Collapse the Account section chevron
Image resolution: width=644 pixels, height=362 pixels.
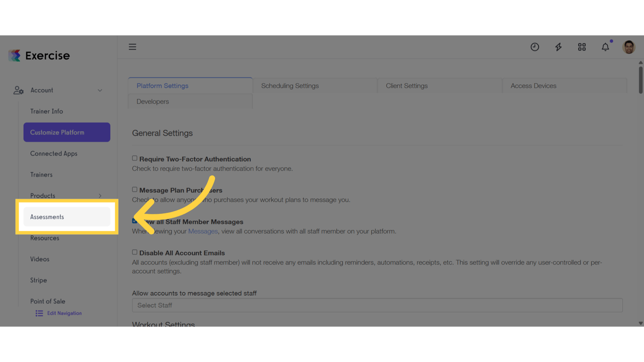[99, 90]
